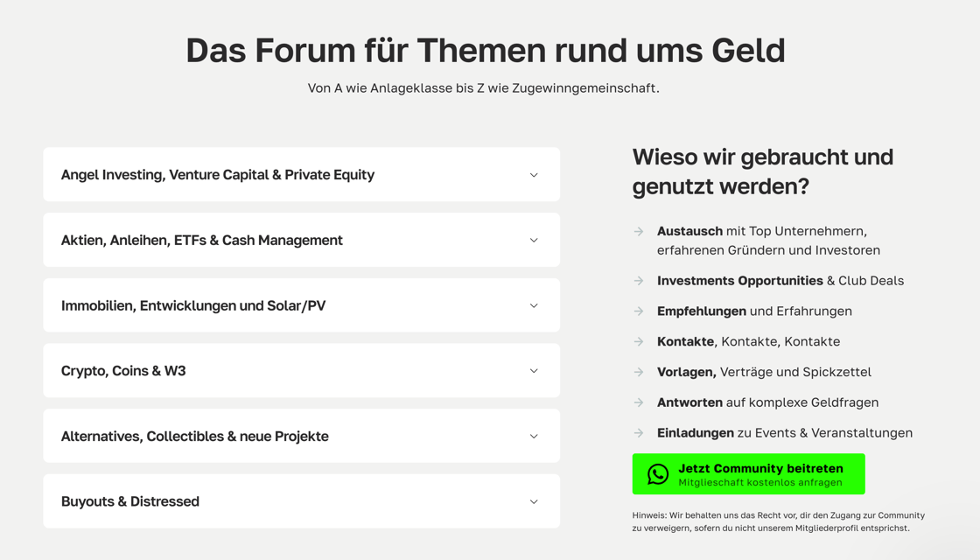Click arrow icon beside Austausch bullet
980x560 pixels.
(639, 232)
